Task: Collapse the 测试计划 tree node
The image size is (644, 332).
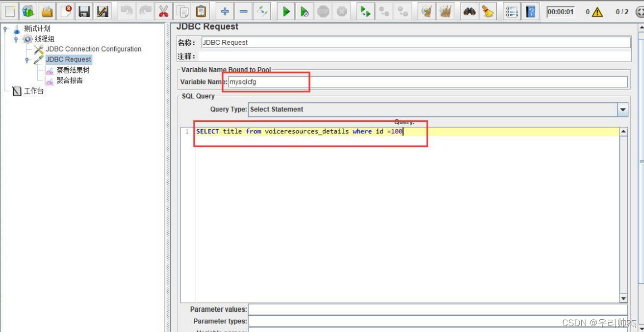Action: click(x=5, y=28)
